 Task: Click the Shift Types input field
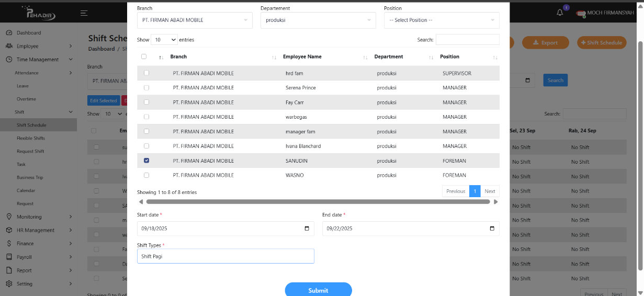[225, 256]
